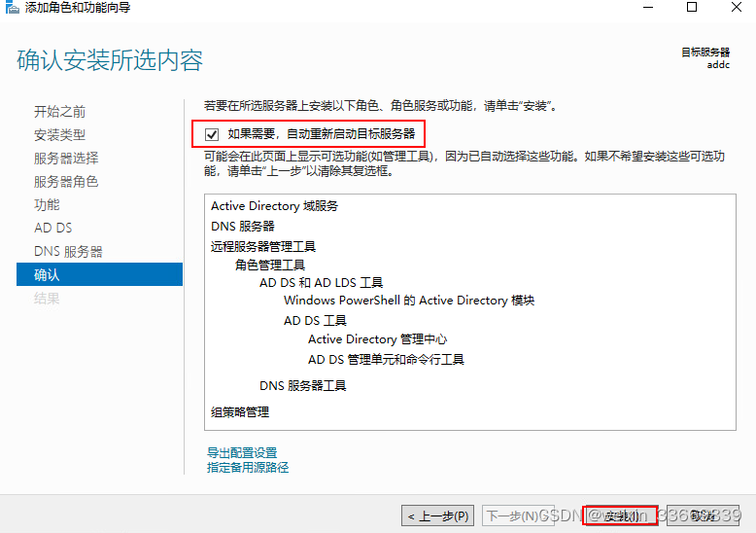The width and height of the screenshot is (756, 533).
Task: Switch to the 功能 step
Action: tap(47, 204)
